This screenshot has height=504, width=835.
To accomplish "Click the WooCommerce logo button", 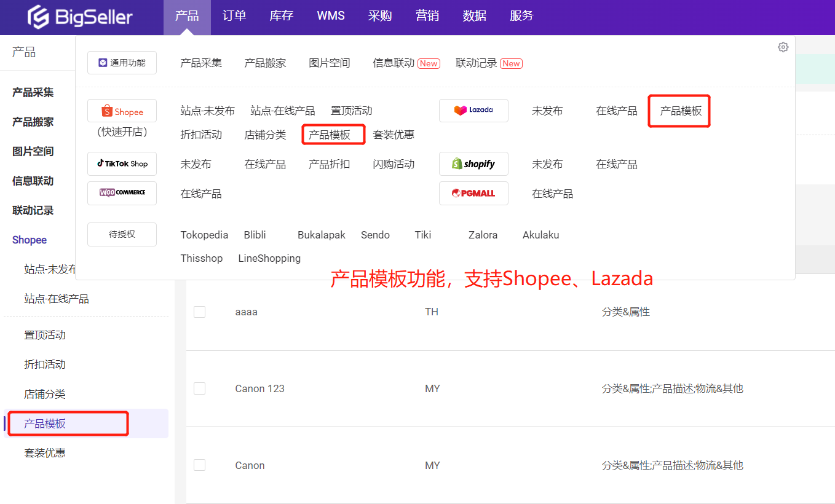I will 122,193.
